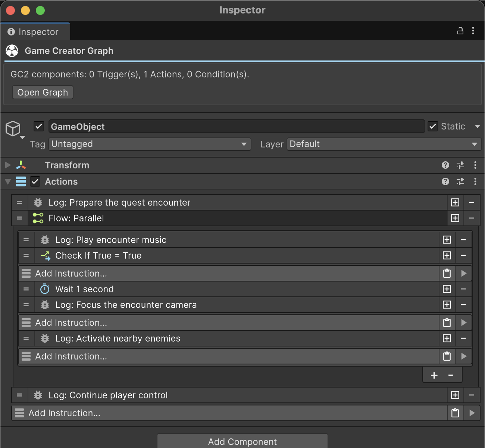Click the GameObject cube icon picker
485x448 pixels.
[15, 130]
